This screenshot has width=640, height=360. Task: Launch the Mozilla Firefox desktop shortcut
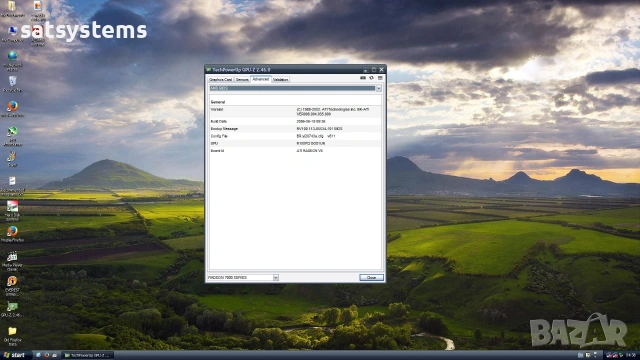[x=12, y=234]
